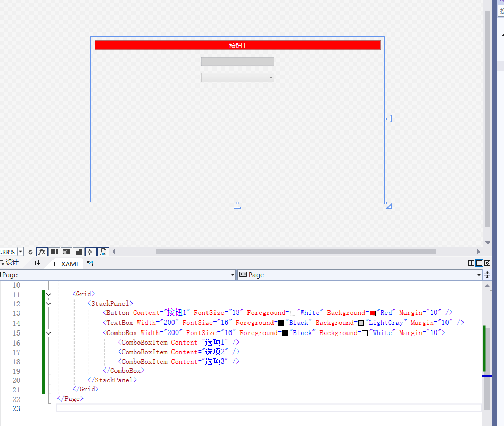This screenshot has height=426, width=504.
Task: Select the gray TextBox in the designer
Action: pyautogui.click(x=237, y=62)
